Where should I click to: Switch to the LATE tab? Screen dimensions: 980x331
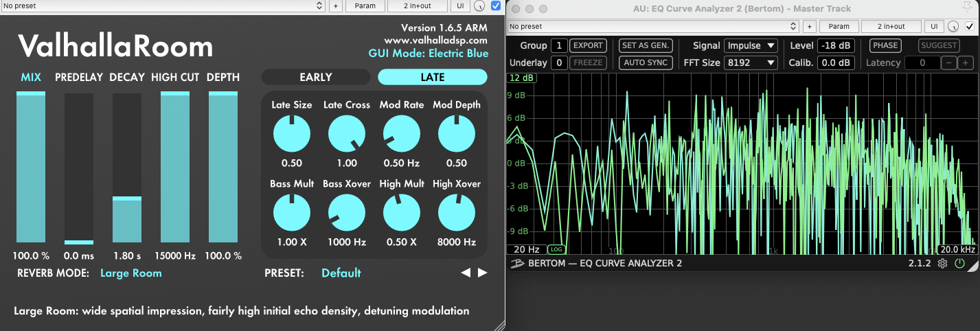click(433, 77)
